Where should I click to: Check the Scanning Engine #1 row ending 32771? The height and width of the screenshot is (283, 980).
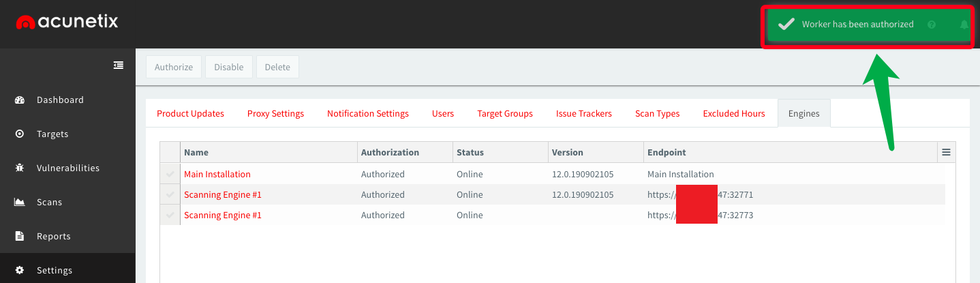click(x=170, y=195)
